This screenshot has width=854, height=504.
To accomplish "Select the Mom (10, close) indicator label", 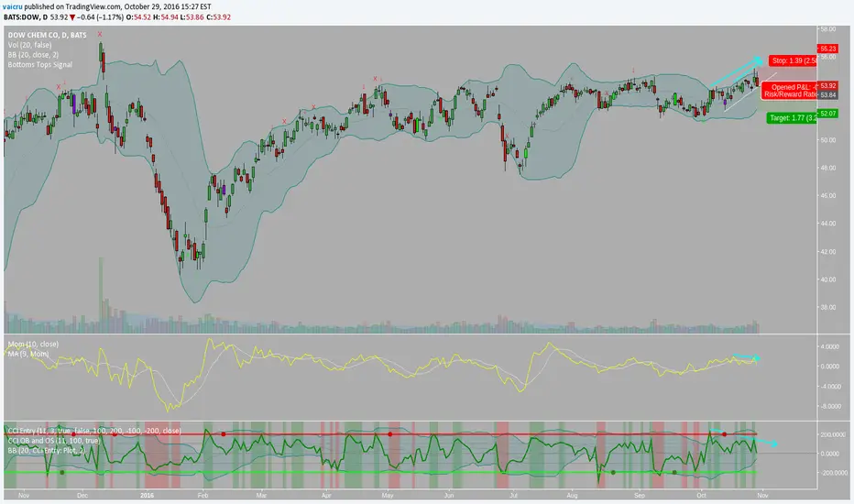I will (x=33, y=344).
